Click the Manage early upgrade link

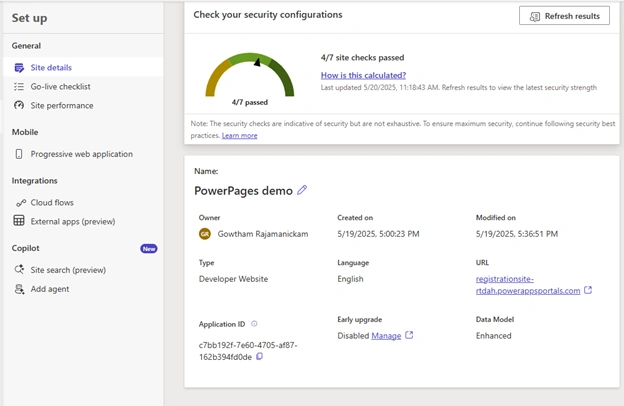(386, 336)
